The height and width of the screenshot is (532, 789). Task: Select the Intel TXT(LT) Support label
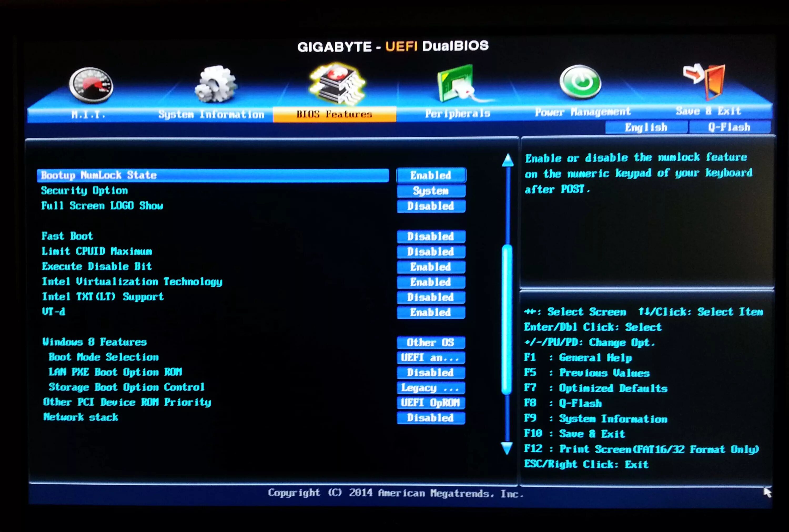[x=103, y=297]
